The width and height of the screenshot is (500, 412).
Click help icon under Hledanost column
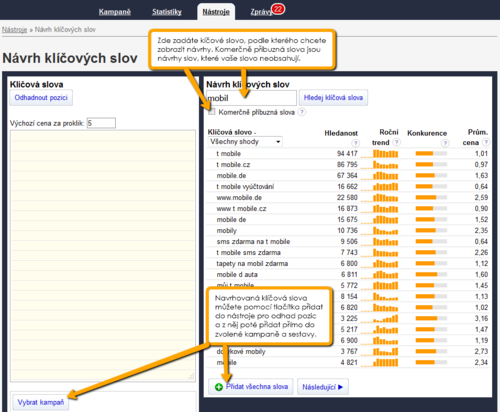coord(356,143)
